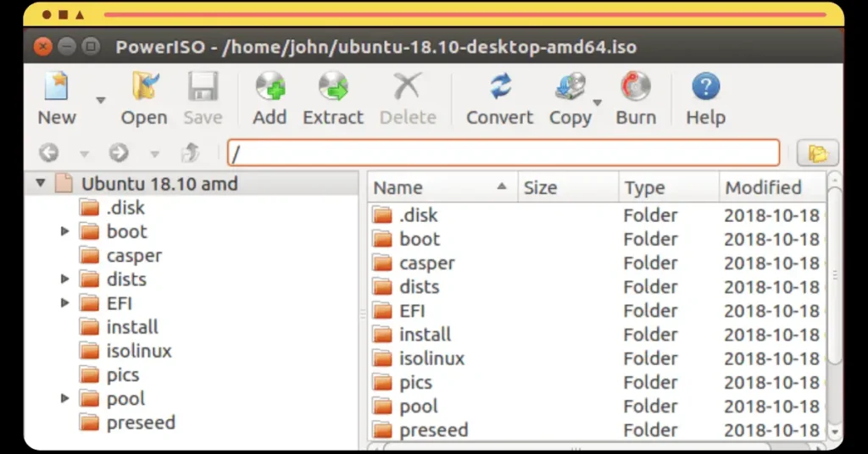
Task: Select casper row in file list
Action: tap(596, 263)
